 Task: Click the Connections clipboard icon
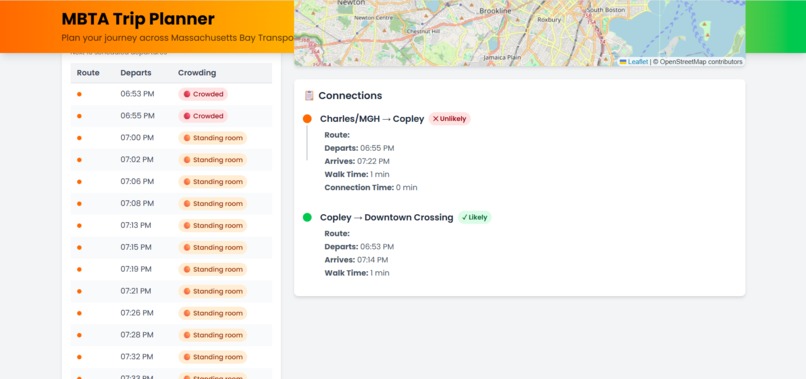point(309,96)
